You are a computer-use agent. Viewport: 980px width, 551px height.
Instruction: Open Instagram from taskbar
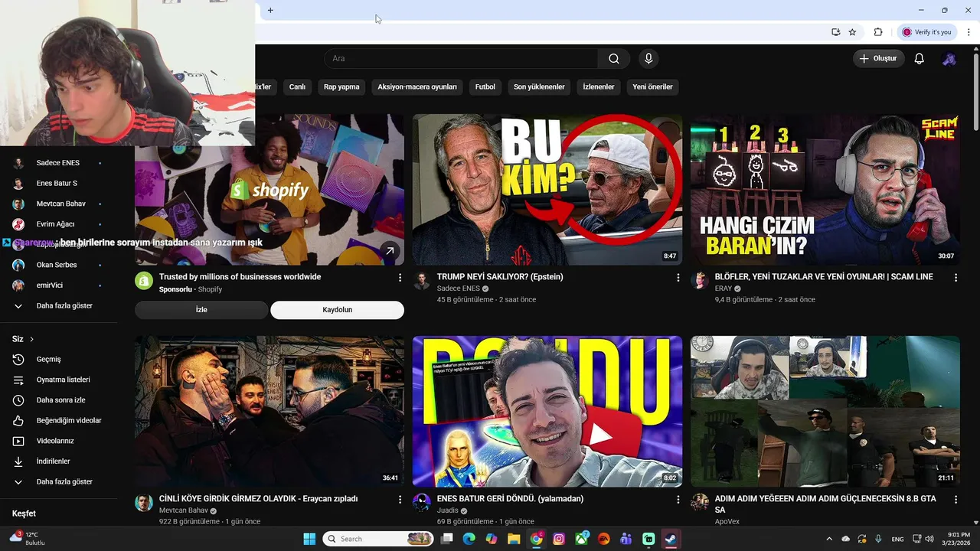tap(559, 539)
